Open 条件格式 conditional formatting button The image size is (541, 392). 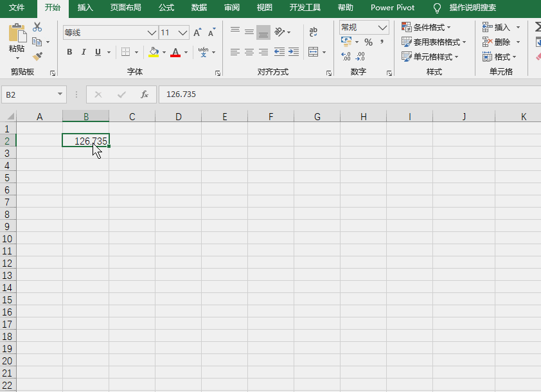click(x=426, y=27)
